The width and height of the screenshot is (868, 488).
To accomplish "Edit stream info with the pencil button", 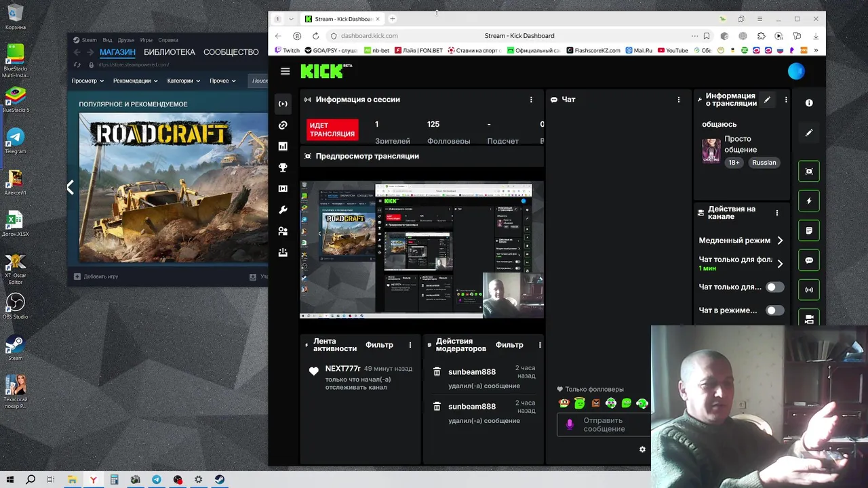I will 767,100.
